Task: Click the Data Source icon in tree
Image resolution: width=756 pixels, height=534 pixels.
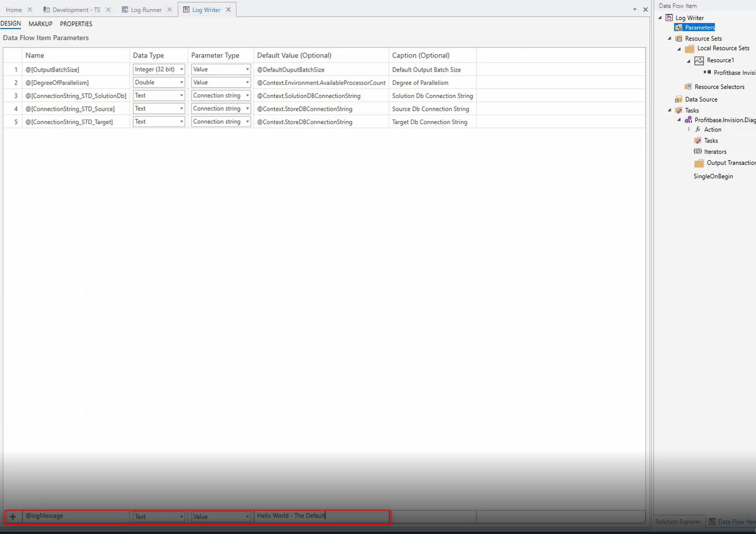Action: 679,99
